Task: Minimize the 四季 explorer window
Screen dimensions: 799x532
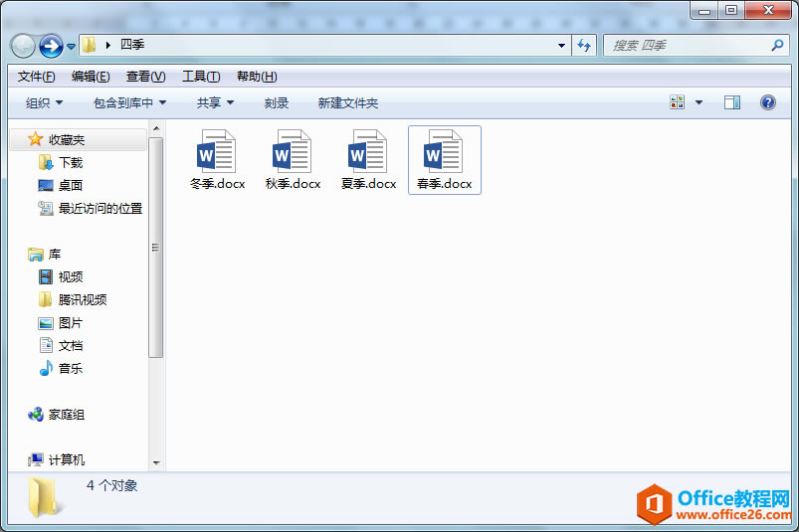Action: (704, 10)
